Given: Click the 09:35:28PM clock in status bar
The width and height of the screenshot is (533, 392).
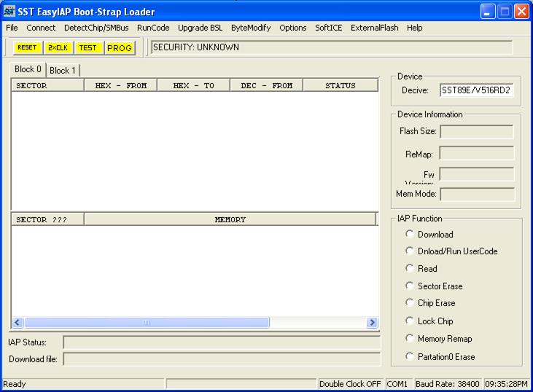Looking at the screenshot, I should 507,384.
